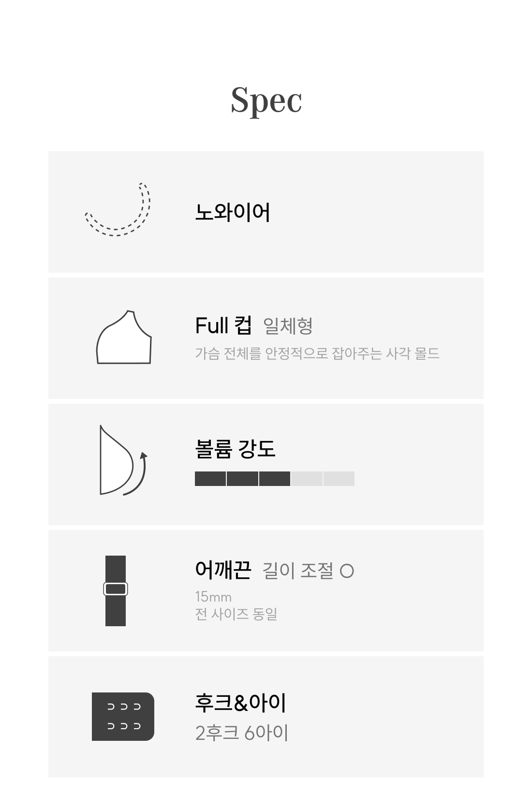Click the 노와이어 label
Viewport: 532px width, 809px height.
(232, 212)
